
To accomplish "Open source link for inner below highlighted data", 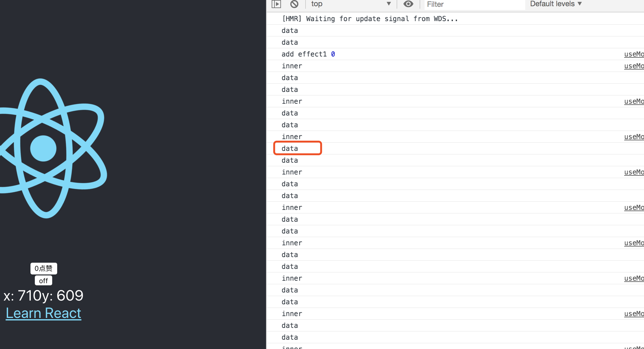I will [x=634, y=172].
